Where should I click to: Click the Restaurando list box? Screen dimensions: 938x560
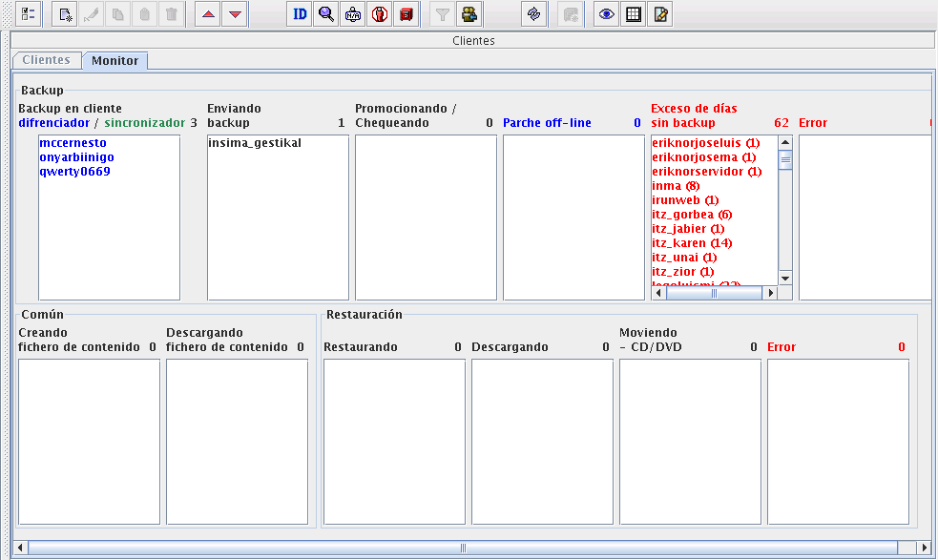394,442
